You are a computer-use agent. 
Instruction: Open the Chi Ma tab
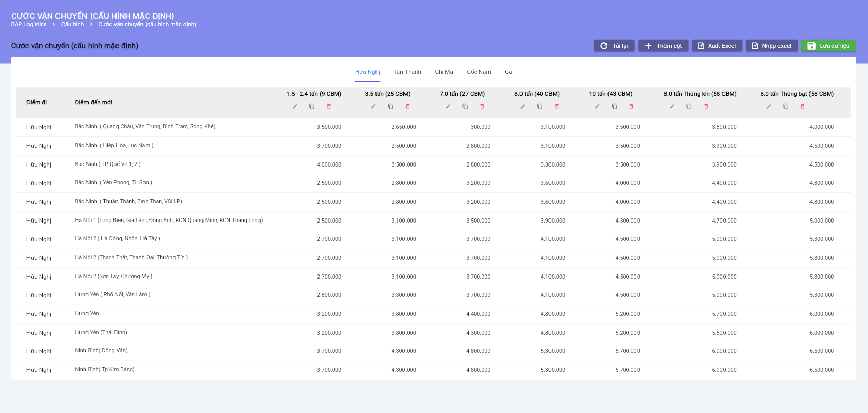point(444,72)
